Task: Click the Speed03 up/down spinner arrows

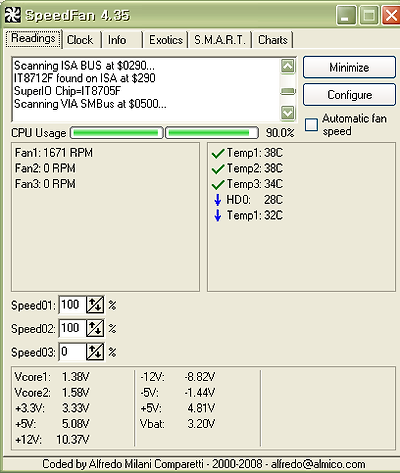Action: (x=95, y=352)
